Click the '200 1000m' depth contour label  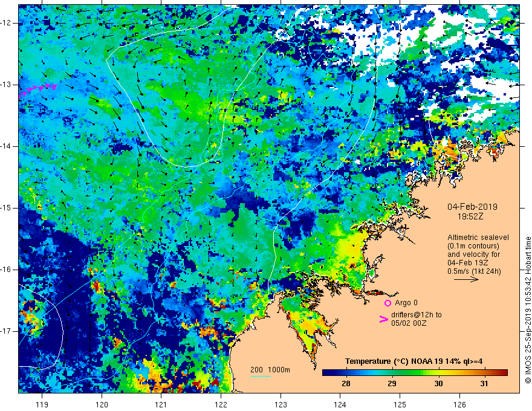pos(270,370)
